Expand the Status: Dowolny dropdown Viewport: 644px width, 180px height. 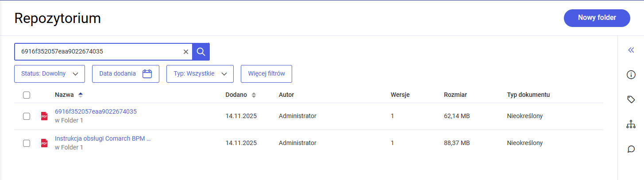(49, 74)
